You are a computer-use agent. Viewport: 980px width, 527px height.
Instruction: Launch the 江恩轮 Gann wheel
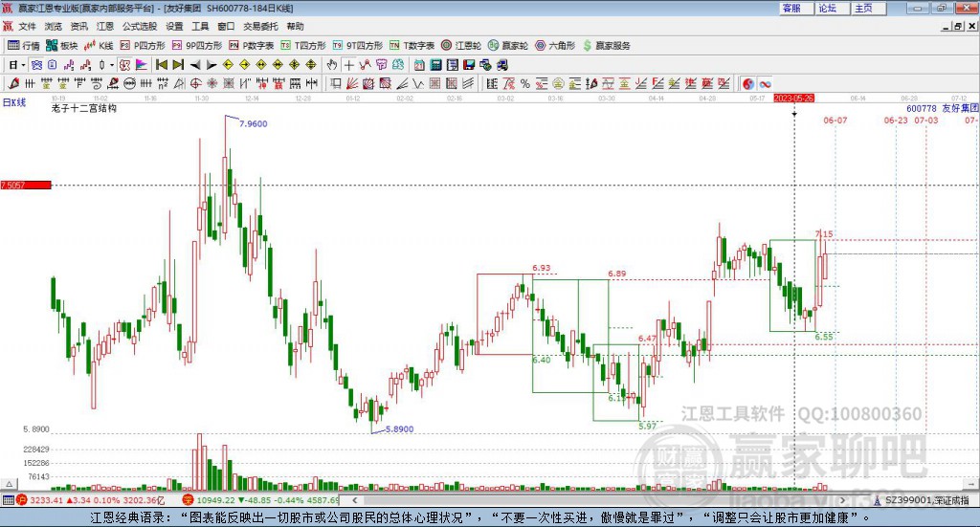[x=461, y=46]
